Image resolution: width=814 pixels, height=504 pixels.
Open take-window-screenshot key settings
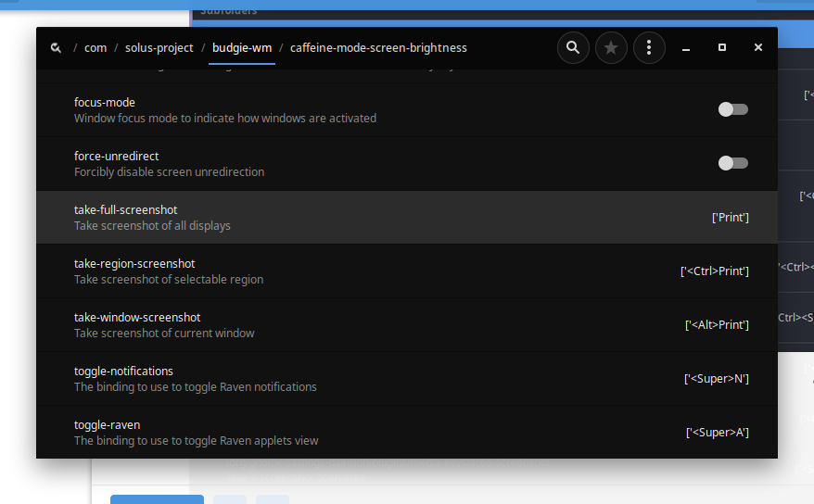371,325
